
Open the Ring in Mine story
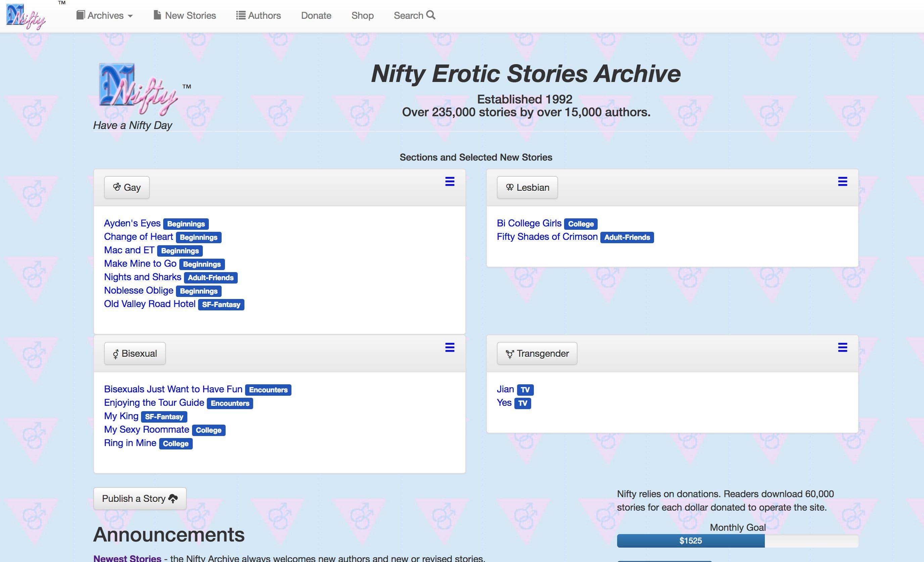pos(130,443)
